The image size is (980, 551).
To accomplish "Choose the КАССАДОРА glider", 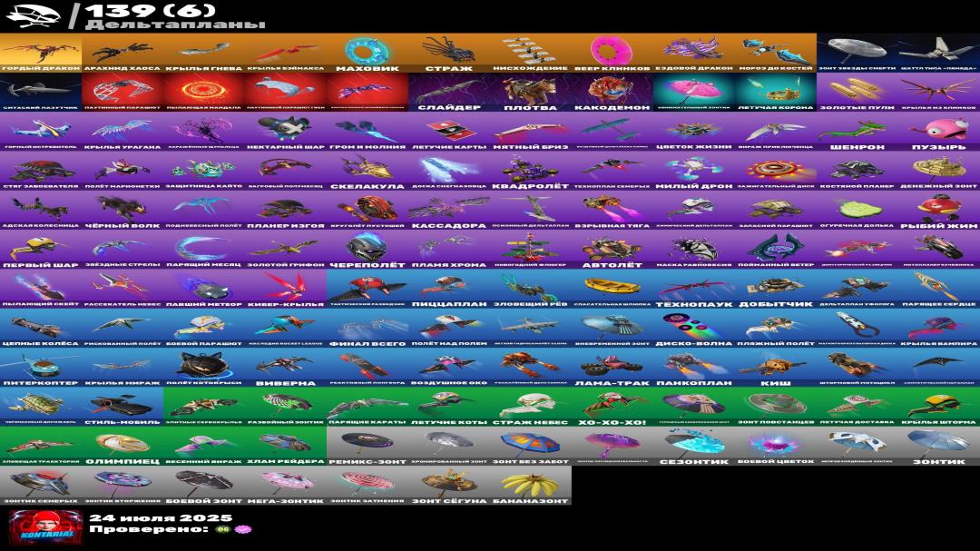I will click(449, 211).
